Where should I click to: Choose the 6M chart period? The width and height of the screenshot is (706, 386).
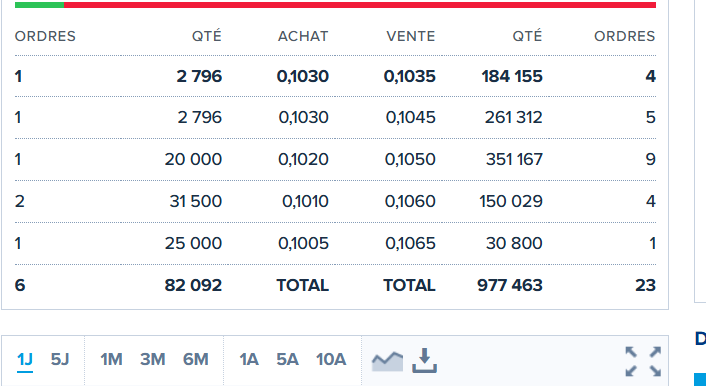tap(195, 359)
